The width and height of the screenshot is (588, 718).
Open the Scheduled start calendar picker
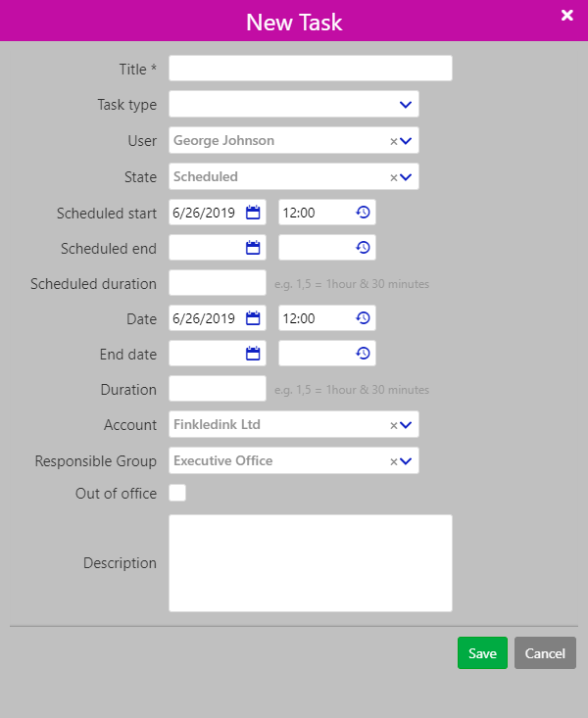coord(253,213)
